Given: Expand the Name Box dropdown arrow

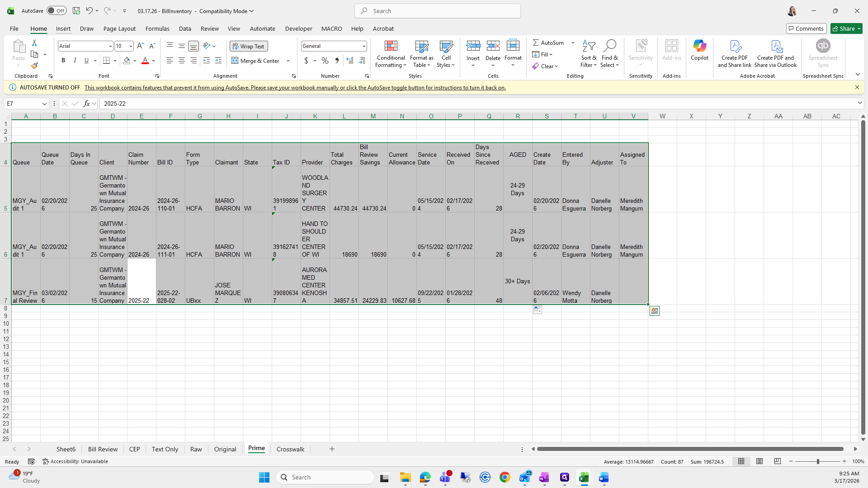Looking at the screenshot, I should [44, 104].
